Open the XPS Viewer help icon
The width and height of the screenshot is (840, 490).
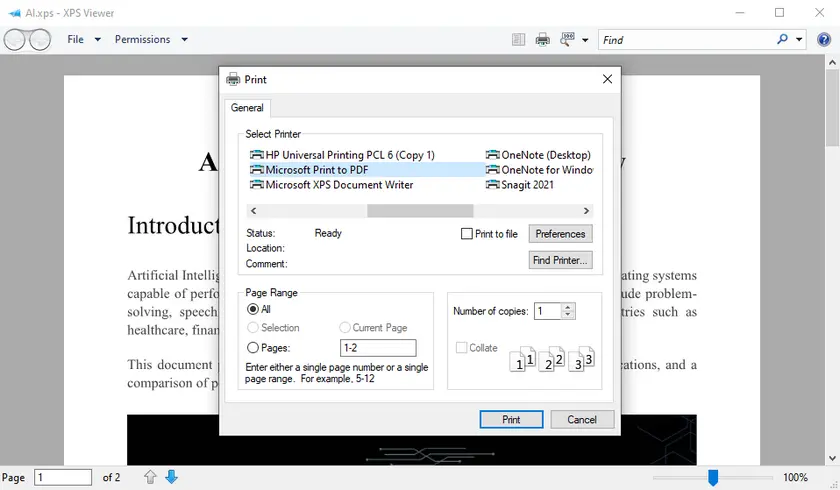coord(823,39)
